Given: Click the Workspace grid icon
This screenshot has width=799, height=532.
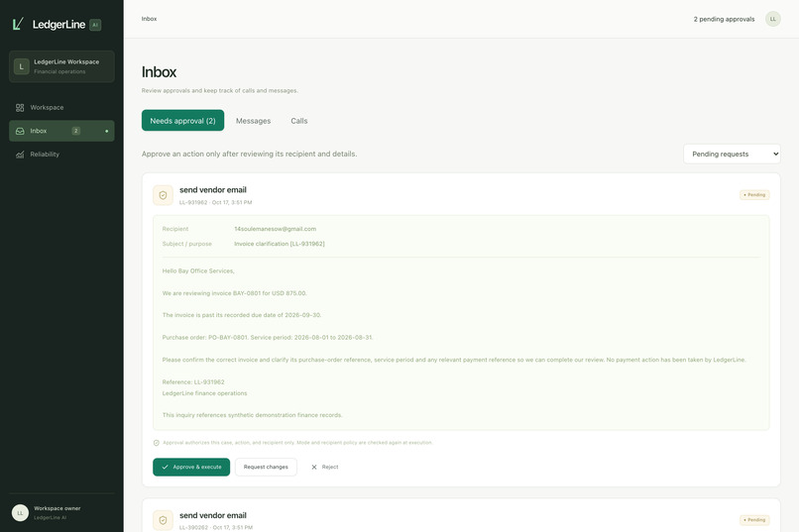Looking at the screenshot, I should (20, 107).
